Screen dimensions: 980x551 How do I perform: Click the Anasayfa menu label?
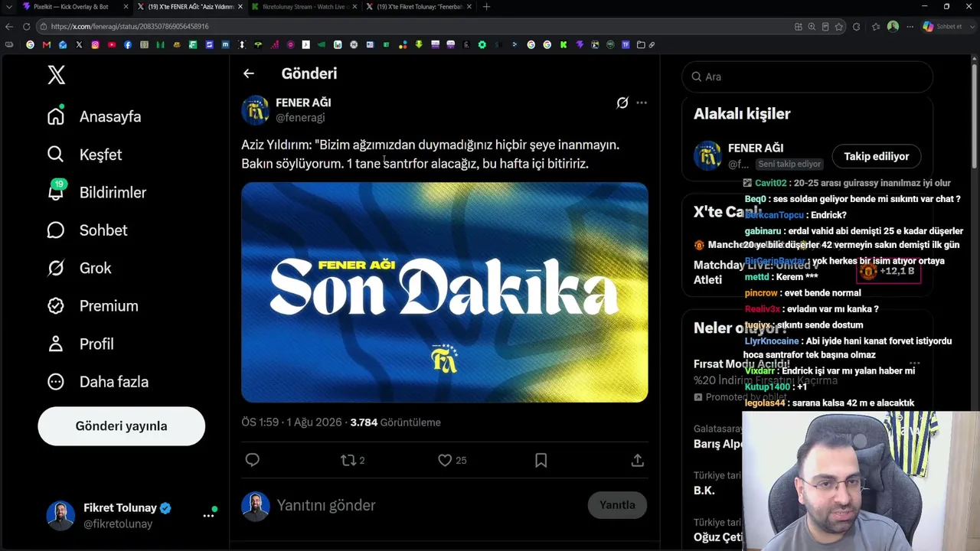[x=110, y=117]
